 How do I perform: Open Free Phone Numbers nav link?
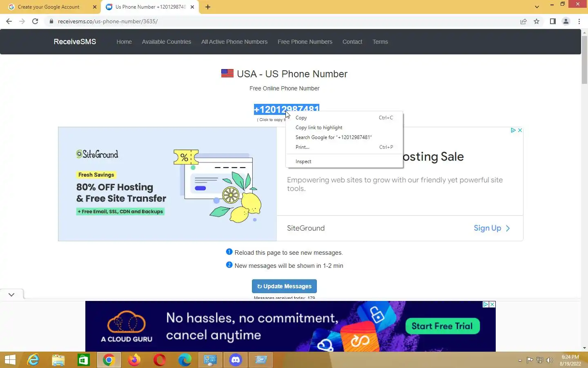[305, 42]
